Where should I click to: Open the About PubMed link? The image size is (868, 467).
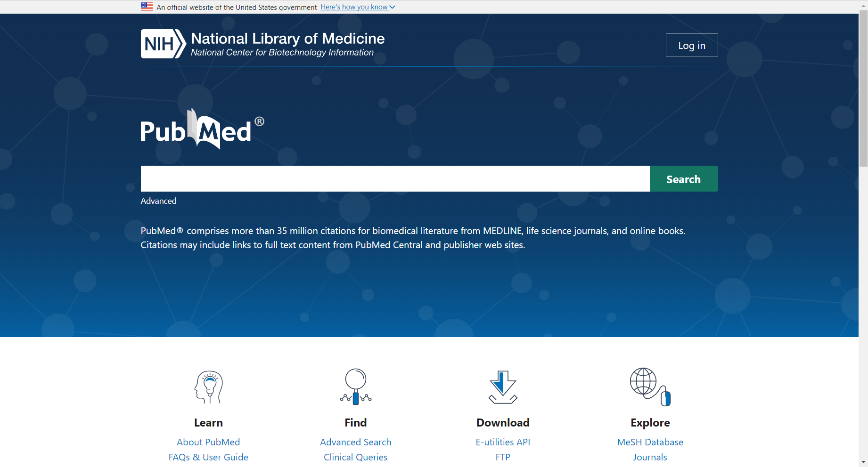[208, 442]
